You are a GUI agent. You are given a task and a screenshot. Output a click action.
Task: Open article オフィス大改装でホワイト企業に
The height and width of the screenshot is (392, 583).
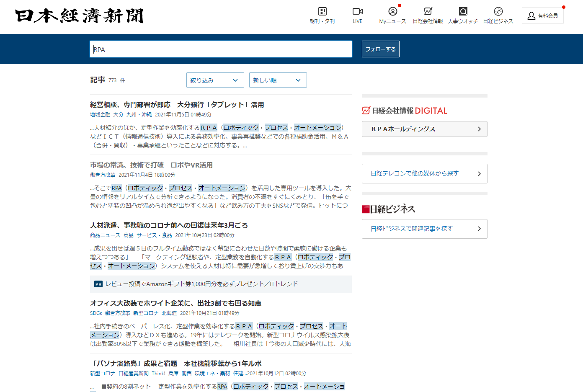pyautogui.click(x=175, y=303)
